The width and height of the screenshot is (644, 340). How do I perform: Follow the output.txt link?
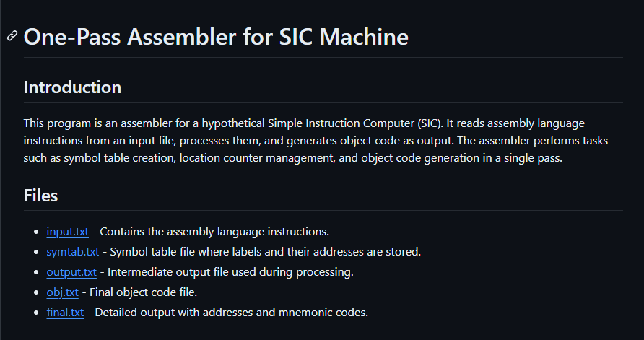click(71, 272)
